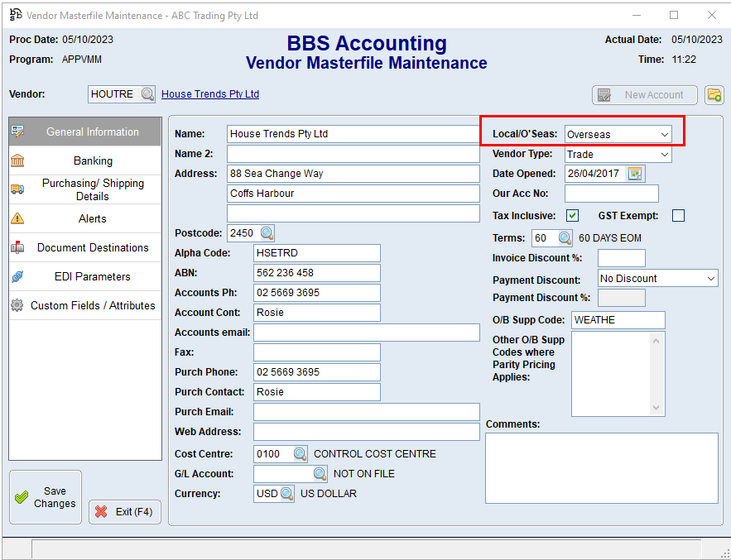The image size is (731, 560).
Task: Go to the Alerts section
Action: [93, 218]
